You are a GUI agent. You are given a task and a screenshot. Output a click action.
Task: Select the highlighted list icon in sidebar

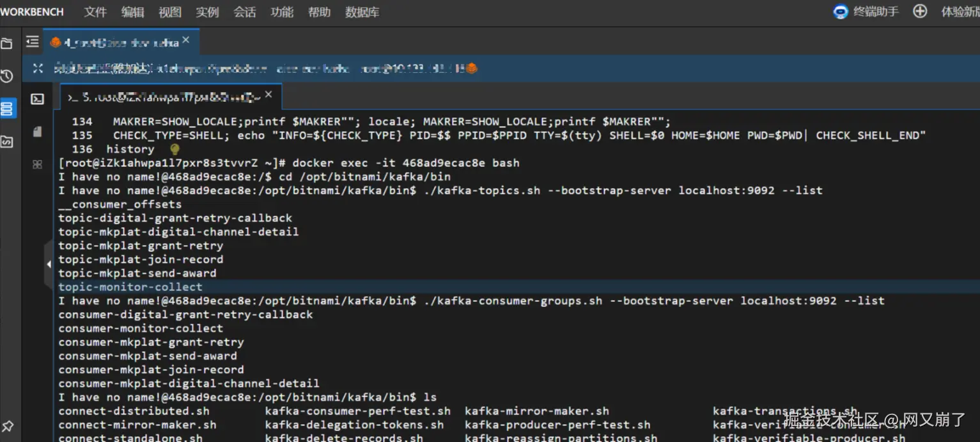point(7,109)
